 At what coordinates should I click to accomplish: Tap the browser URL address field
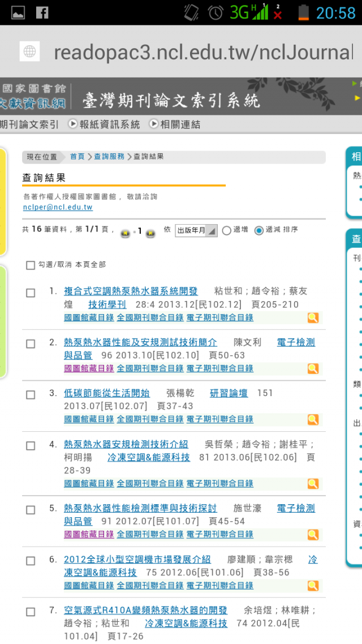tap(203, 51)
